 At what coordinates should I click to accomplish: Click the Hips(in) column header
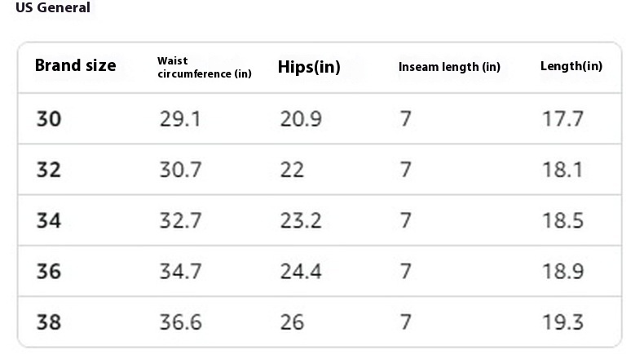click(309, 67)
